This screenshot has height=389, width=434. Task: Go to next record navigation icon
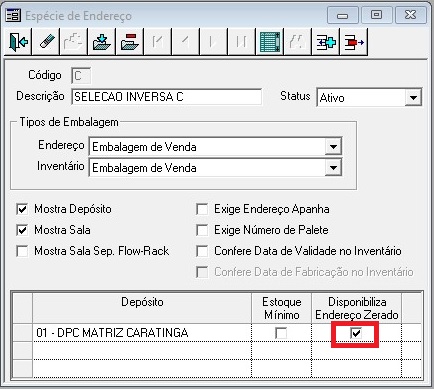click(x=214, y=42)
